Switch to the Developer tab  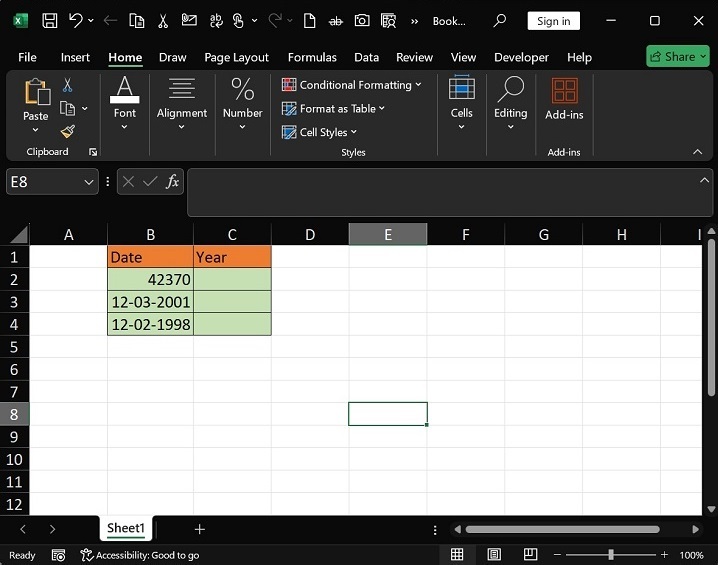[521, 57]
